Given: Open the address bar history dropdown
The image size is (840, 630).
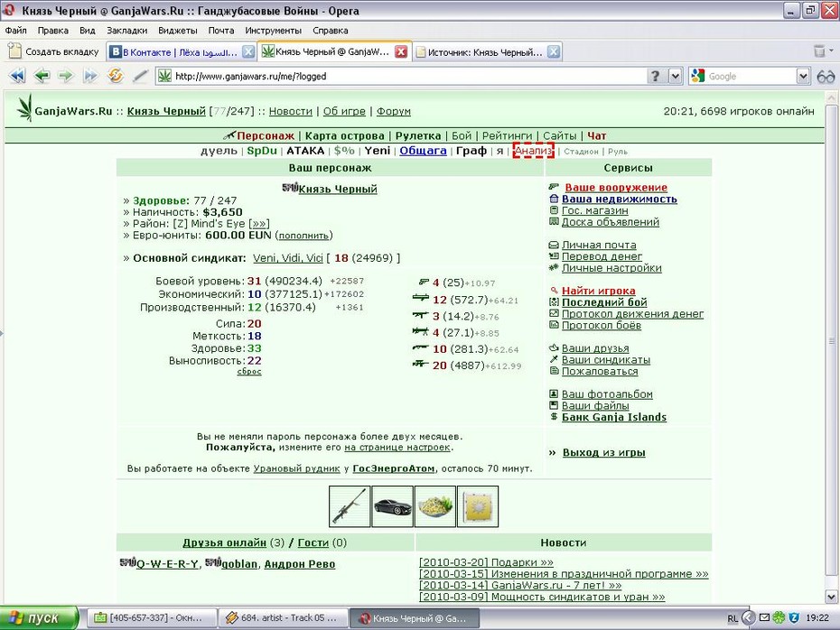Looking at the screenshot, I should click(x=676, y=77).
